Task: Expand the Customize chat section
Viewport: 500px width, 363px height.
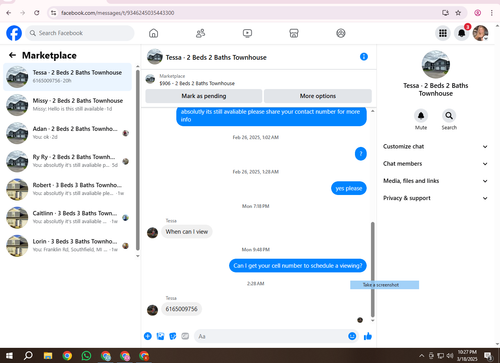Action: (x=435, y=147)
